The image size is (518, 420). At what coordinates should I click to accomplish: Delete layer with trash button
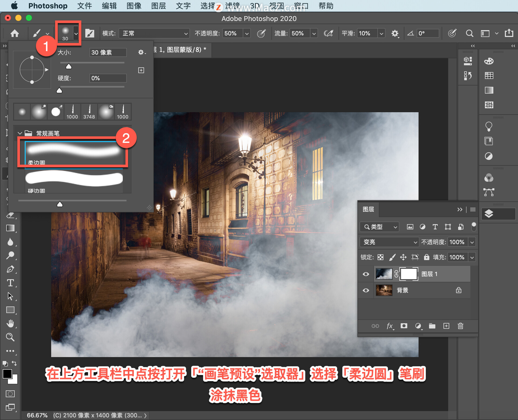461,326
